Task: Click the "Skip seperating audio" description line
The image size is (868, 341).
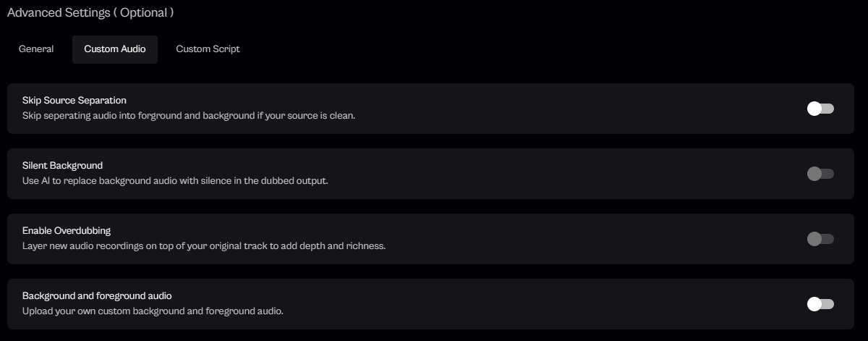Action: coord(189,116)
